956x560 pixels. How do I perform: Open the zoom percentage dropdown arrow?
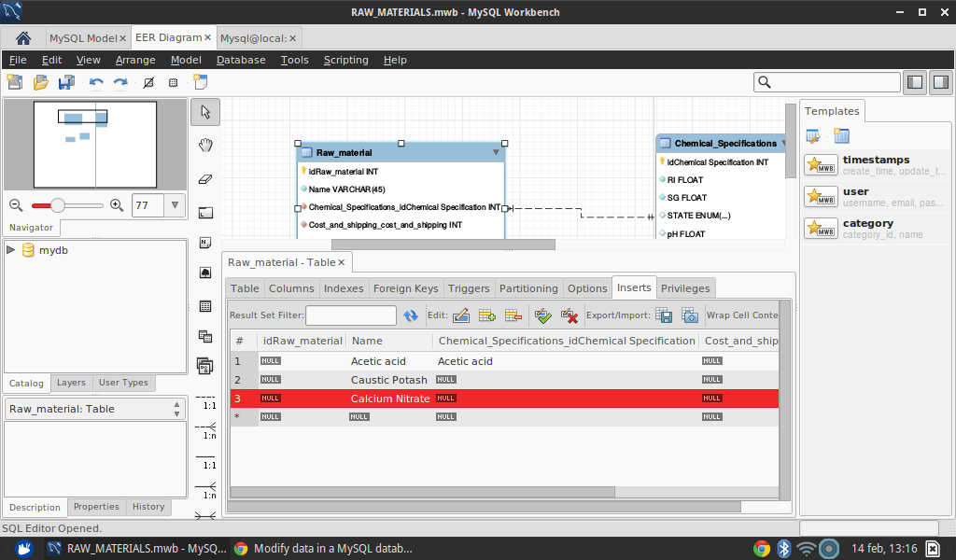point(175,205)
